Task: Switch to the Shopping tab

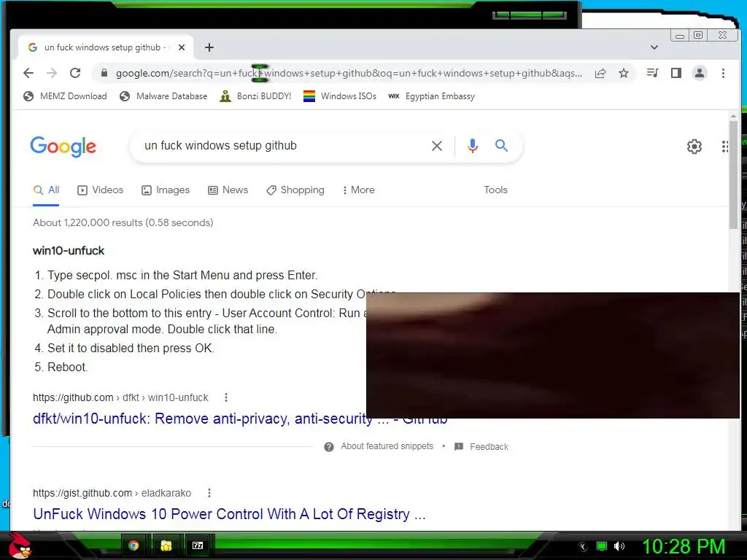Action: [295, 190]
